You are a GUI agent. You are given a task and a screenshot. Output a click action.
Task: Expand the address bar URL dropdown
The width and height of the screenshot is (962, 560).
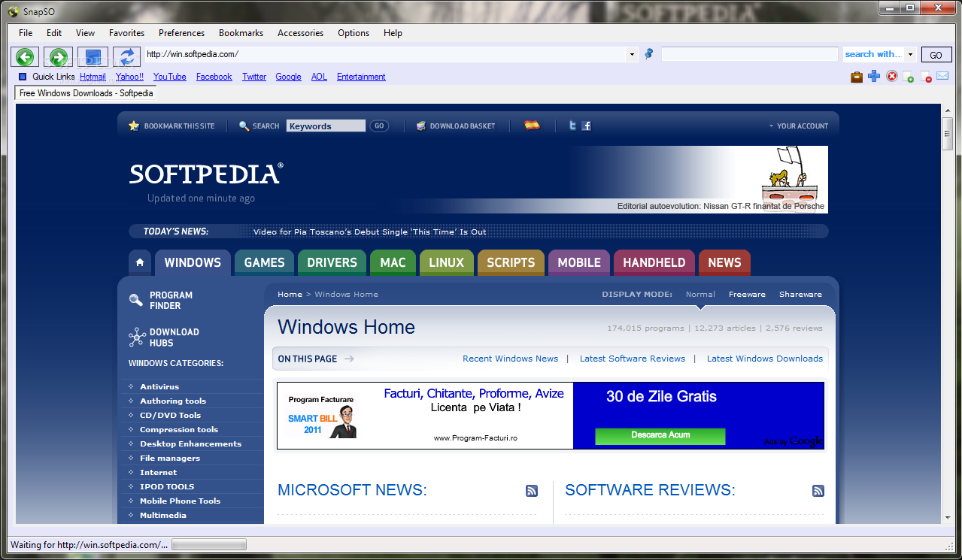point(632,54)
